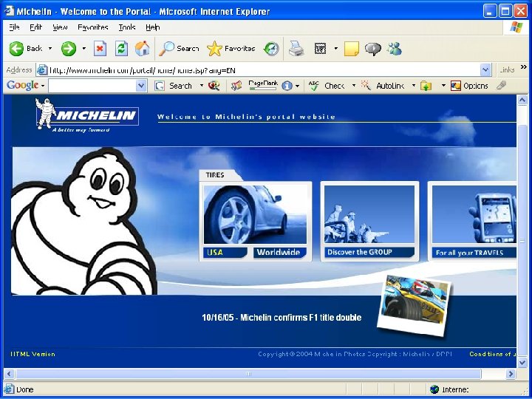Open the Check dropdown arrow
The width and height of the screenshot is (532, 399).
353,86
